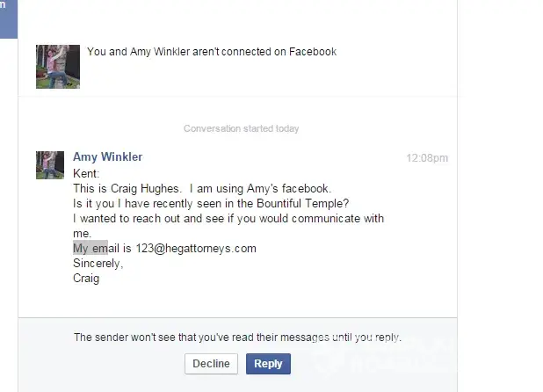The width and height of the screenshot is (543, 392).
Task: Open Amy Winkler's profile name link
Action: click(x=107, y=156)
